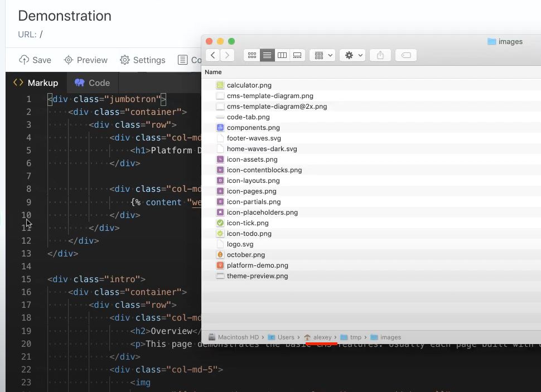The height and width of the screenshot is (392, 541).
Task: Click the Preview target icon
Action: [x=68, y=60]
